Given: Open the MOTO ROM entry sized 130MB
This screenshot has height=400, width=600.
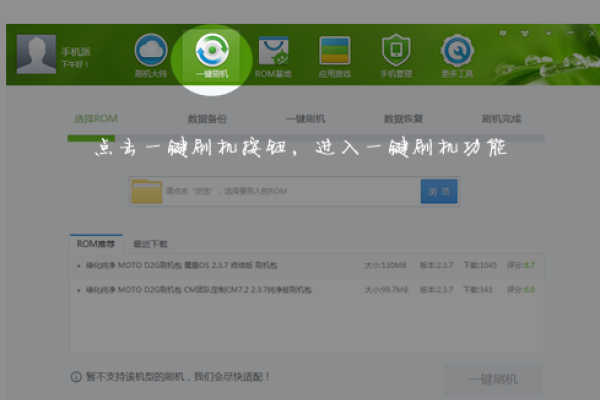Looking at the screenshot, I should tap(181, 265).
